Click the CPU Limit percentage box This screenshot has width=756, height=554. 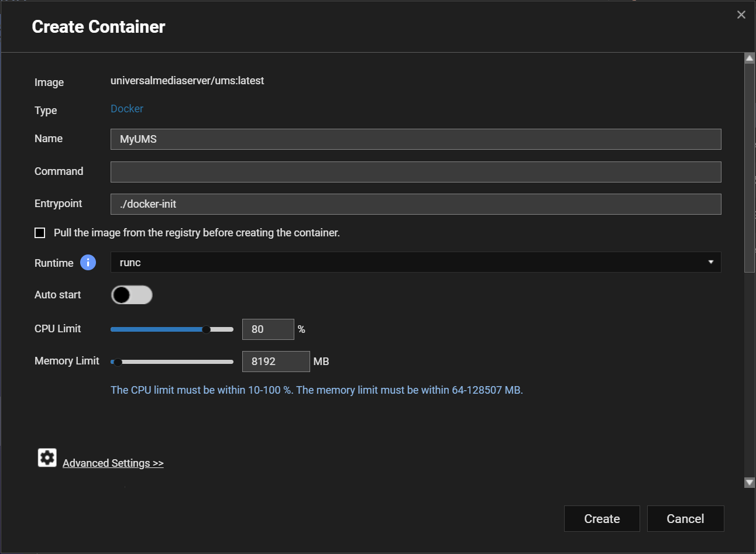(x=268, y=329)
